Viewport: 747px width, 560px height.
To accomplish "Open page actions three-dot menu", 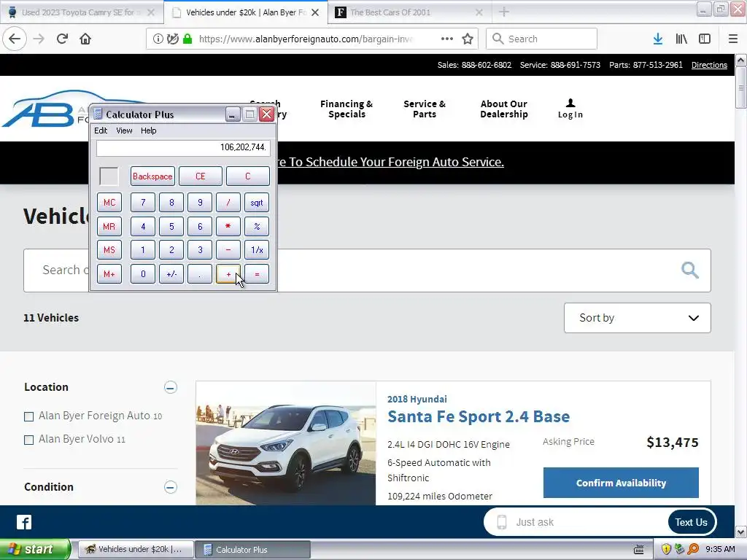I will (x=447, y=39).
